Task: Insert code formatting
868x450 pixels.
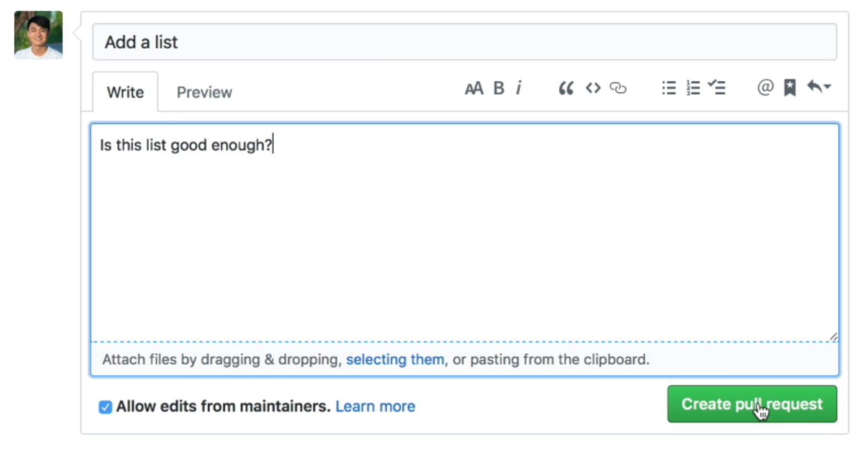Action: point(593,88)
